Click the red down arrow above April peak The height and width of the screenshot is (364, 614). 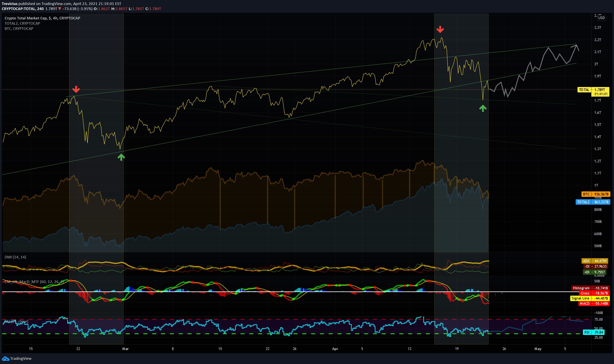(x=440, y=29)
